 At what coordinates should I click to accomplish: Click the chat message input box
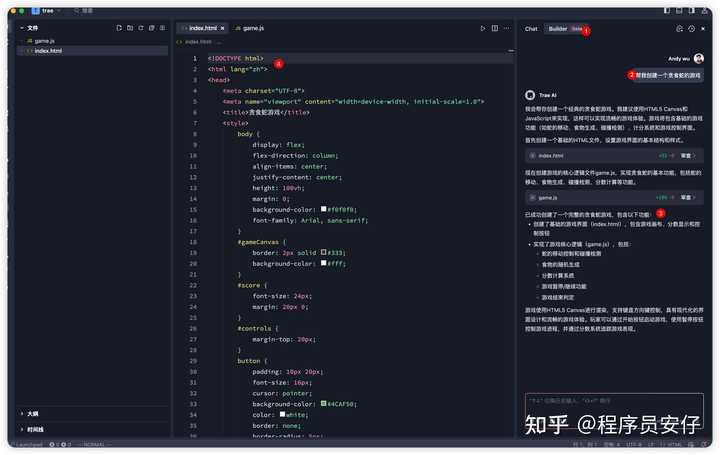[614, 411]
